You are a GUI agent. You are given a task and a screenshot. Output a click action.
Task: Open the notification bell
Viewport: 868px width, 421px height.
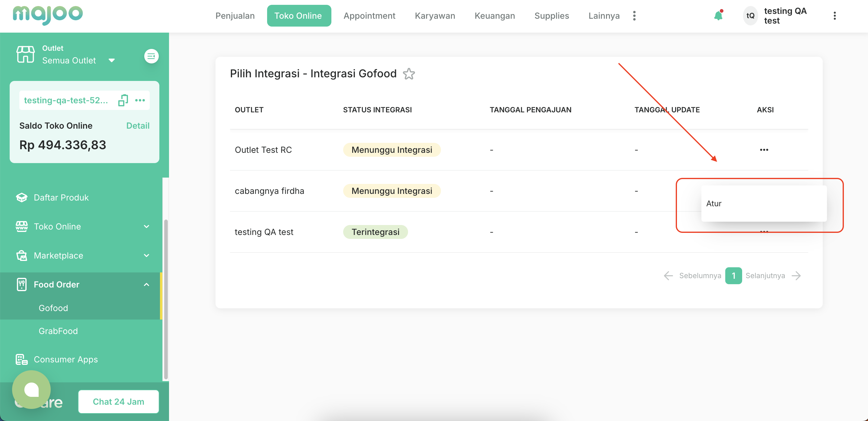pyautogui.click(x=718, y=15)
